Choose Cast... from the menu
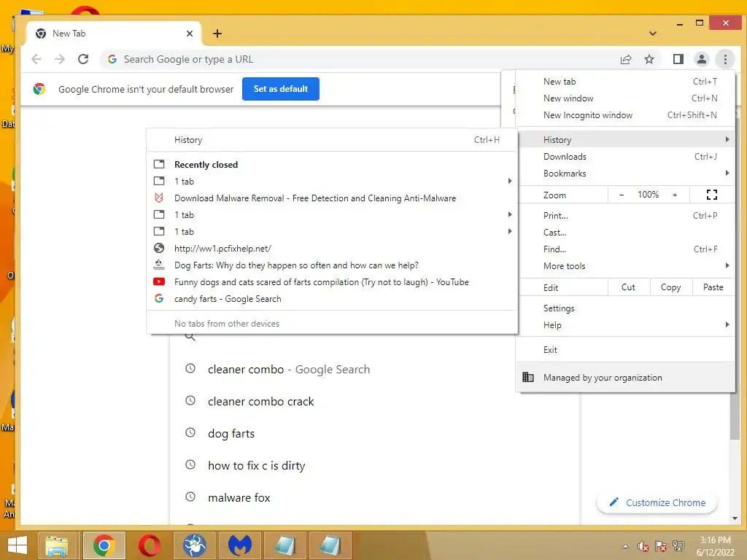The width and height of the screenshot is (747, 560). 625,232
